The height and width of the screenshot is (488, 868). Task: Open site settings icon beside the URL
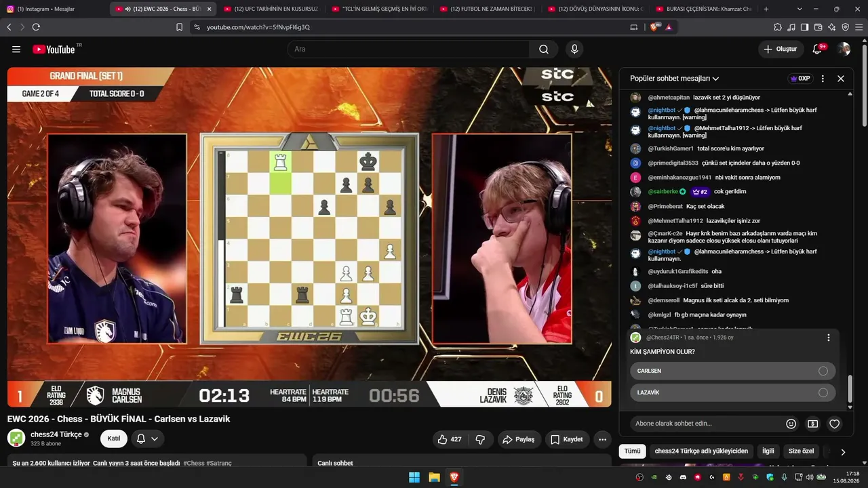click(x=197, y=27)
